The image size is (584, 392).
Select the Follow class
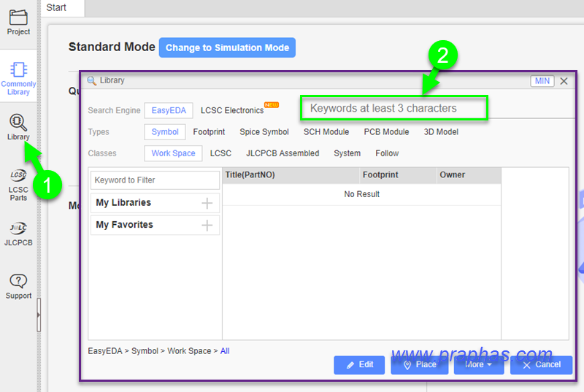[x=387, y=153]
